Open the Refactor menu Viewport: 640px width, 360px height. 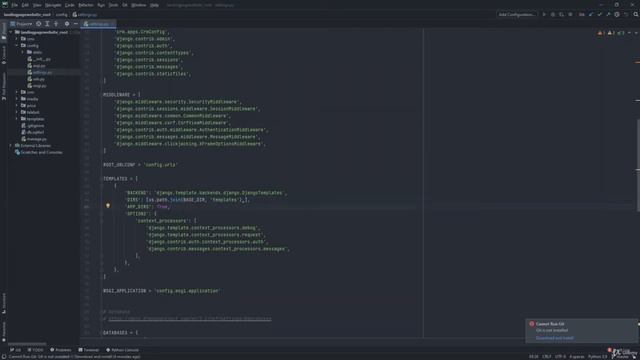[86, 5]
